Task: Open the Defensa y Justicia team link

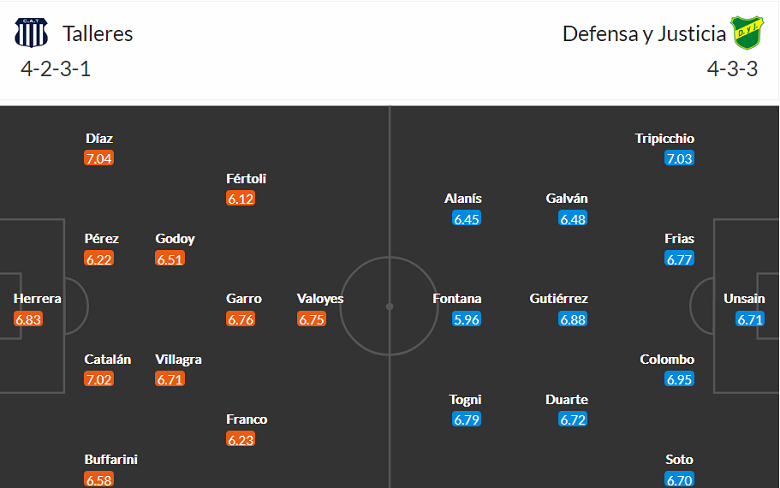Action: coord(644,33)
